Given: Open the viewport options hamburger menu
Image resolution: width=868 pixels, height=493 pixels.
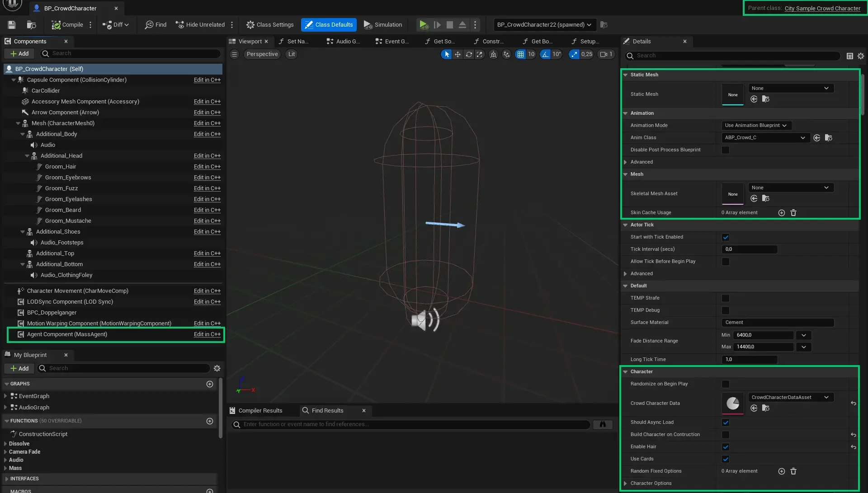Looking at the screenshot, I should coord(234,54).
